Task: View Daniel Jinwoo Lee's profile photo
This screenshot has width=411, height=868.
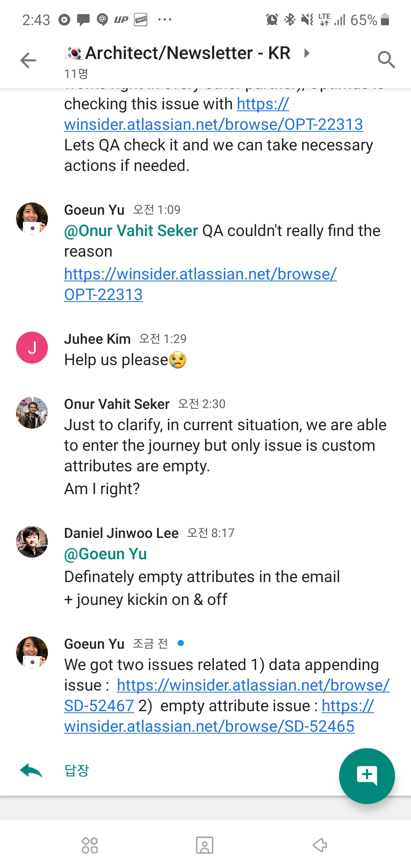Action: pyautogui.click(x=32, y=542)
